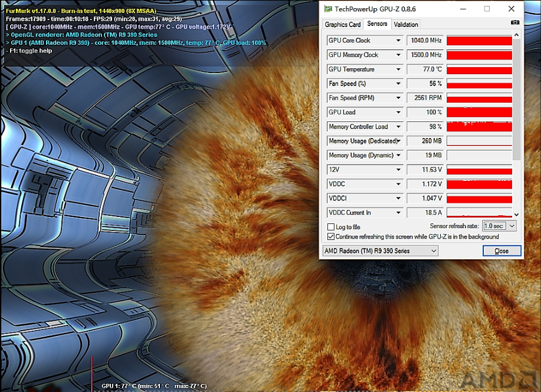Open Fan Speed (%) sensor dropdown

tap(398, 84)
